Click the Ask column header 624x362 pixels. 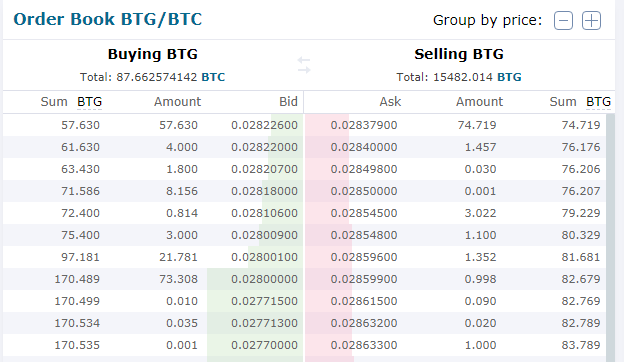coord(390,102)
